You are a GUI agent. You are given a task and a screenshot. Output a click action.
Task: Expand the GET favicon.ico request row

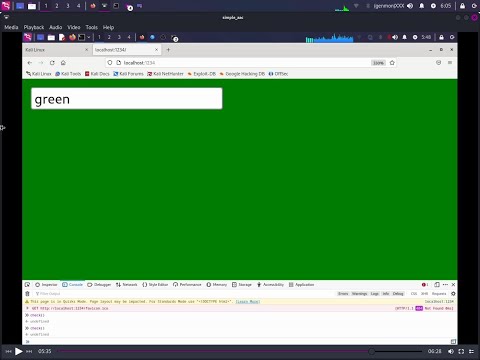pos(27,308)
